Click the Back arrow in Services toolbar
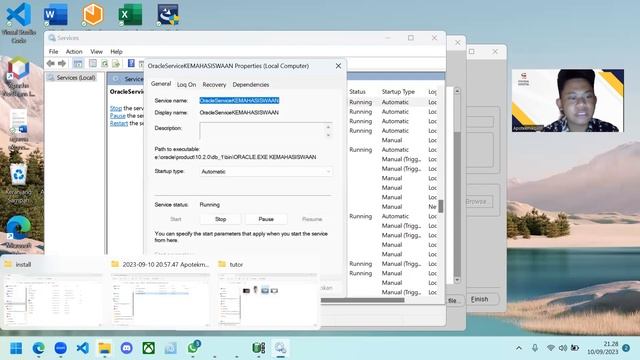The image size is (640, 360). point(51,63)
